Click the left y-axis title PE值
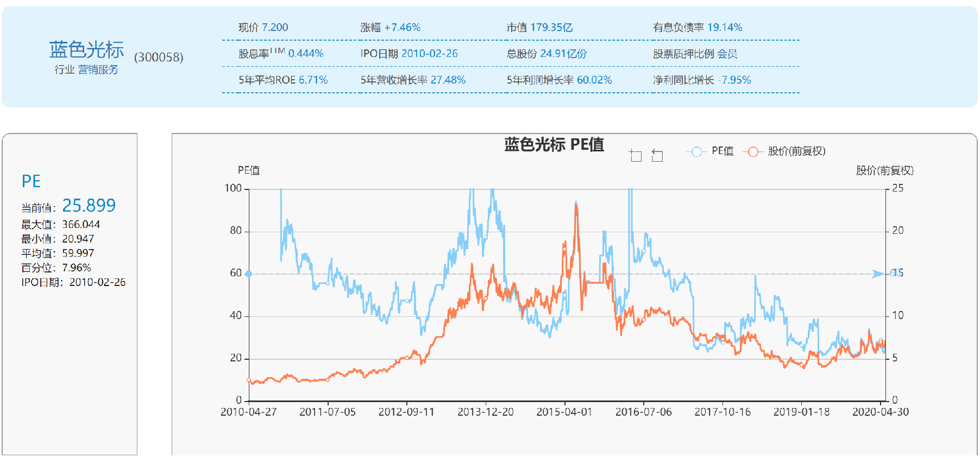Image resolution: width=980 pixels, height=458 pixels. (x=249, y=171)
